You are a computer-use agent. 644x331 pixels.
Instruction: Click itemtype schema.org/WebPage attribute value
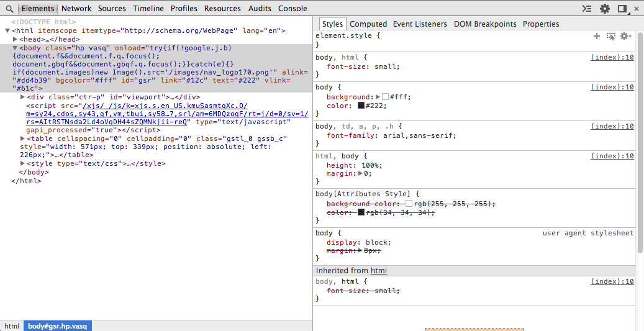180,30
